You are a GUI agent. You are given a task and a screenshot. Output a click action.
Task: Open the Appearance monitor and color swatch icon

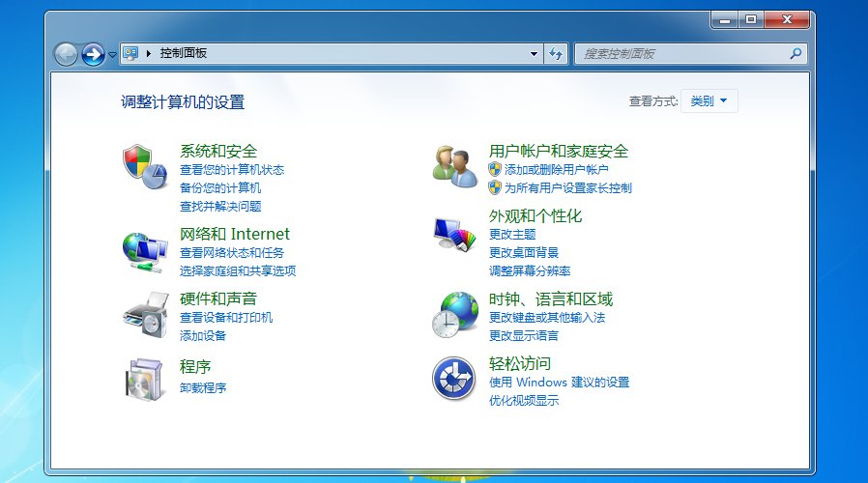(x=455, y=235)
